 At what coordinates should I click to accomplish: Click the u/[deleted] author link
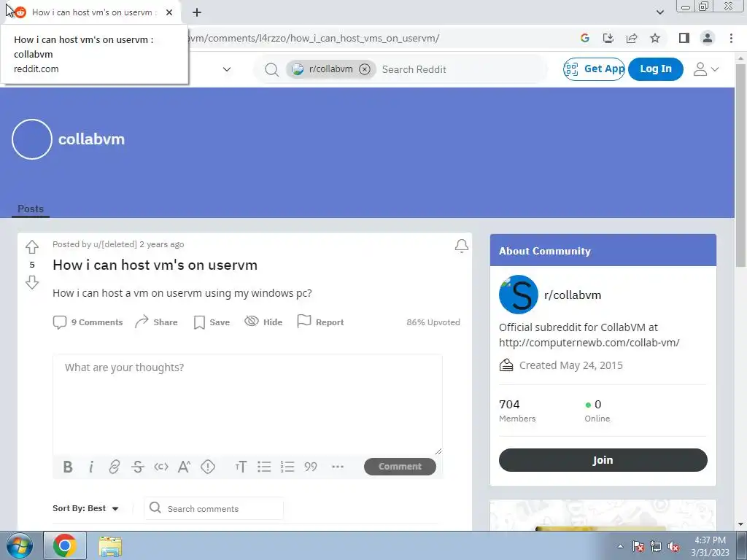pyautogui.click(x=115, y=244)
